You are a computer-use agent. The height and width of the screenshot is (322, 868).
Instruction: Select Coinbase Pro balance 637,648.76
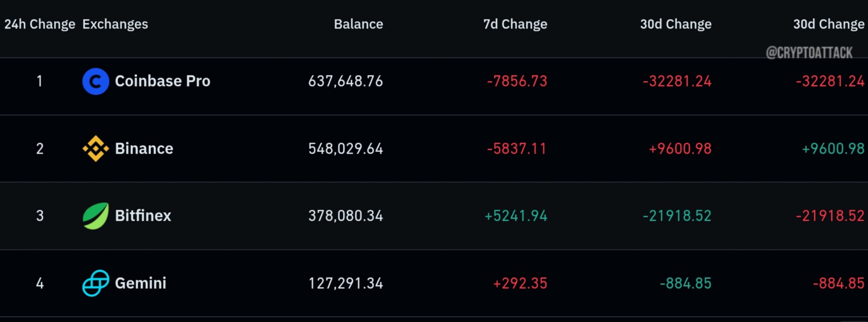point(345,81)
